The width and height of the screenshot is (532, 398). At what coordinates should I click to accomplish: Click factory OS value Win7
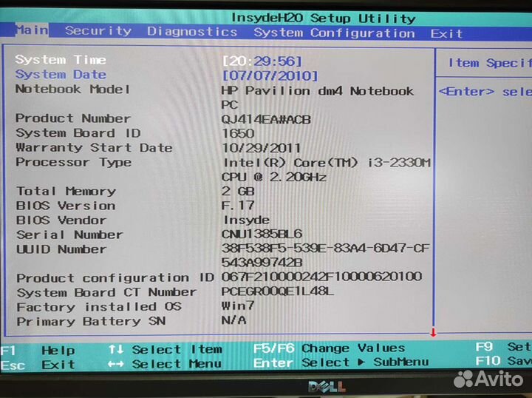point(237,306)
